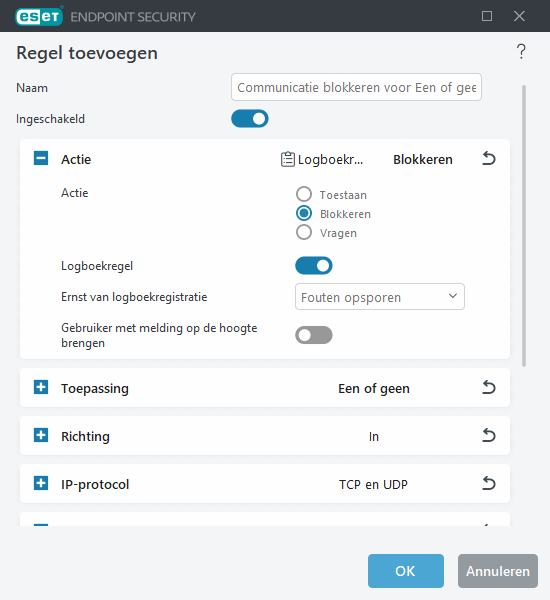Toggle the Ingeschakeld switch
Viewport: 550px width, 600px height.
[250, 119]
